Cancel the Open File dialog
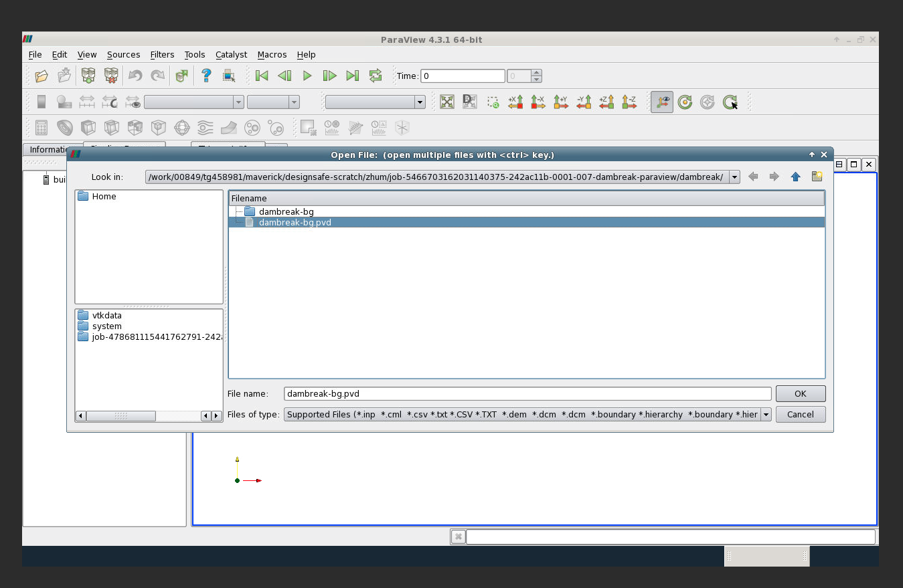This screenshot has height=588, width=903. 801,415
